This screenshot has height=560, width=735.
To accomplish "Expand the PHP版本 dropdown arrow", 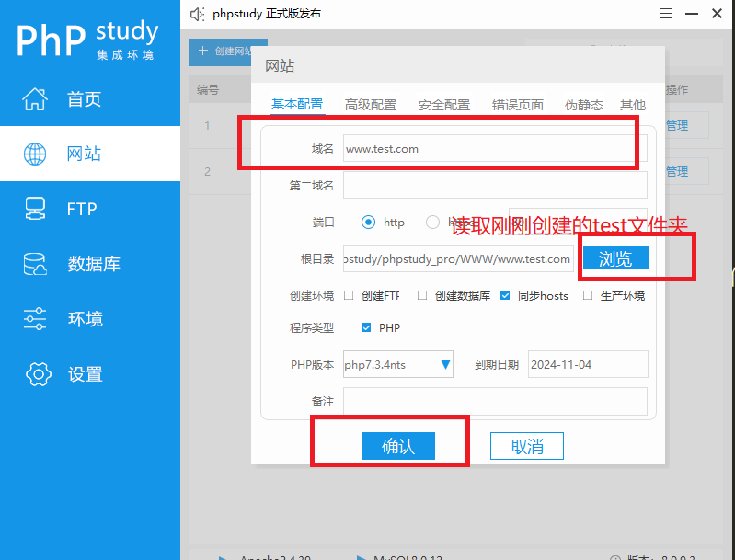I will tap(445, 364).
